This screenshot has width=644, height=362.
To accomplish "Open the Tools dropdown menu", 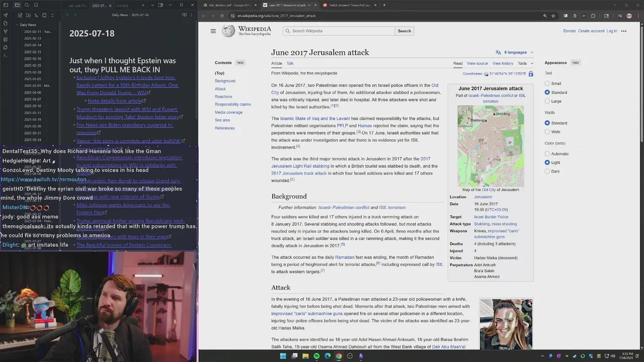I will pos(525,63).
